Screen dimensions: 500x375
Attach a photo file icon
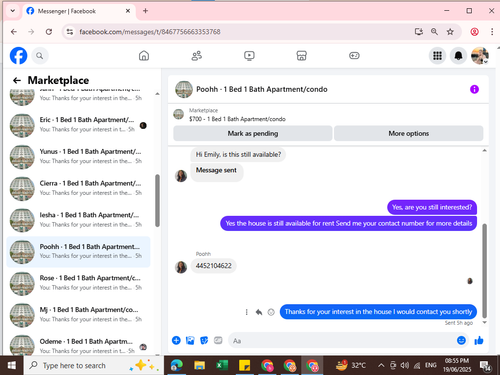pos(190,340)
